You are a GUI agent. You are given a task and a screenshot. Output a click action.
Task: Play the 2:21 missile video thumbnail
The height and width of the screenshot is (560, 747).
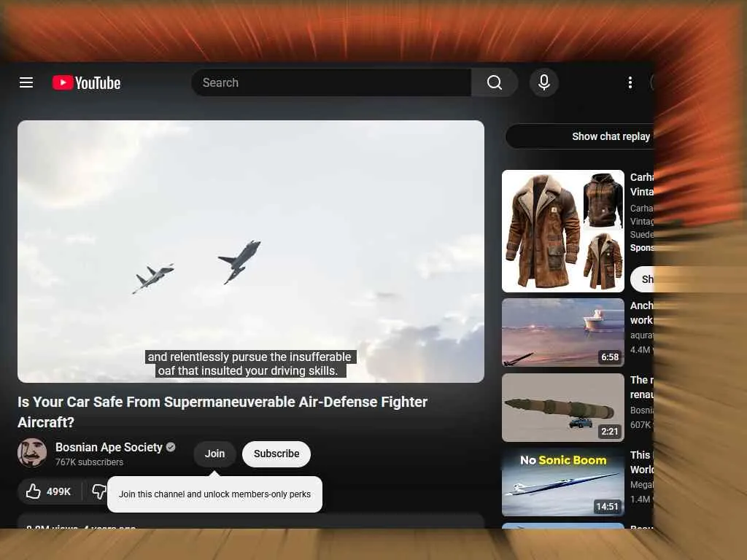tap(562, 408)
